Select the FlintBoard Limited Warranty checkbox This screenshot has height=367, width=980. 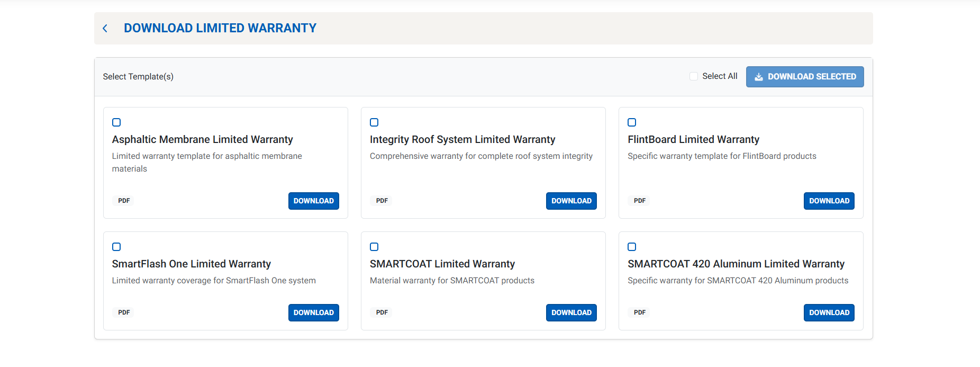[x=632, y=122]
